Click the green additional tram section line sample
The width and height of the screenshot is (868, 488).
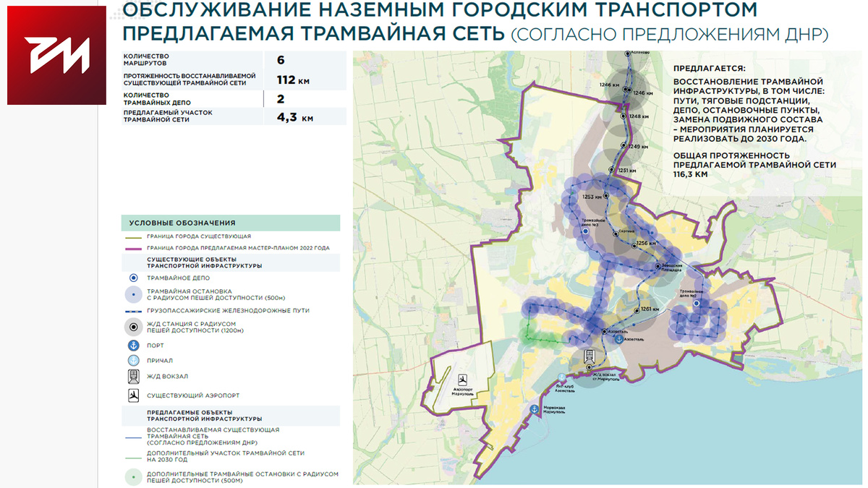coord(133,457)
